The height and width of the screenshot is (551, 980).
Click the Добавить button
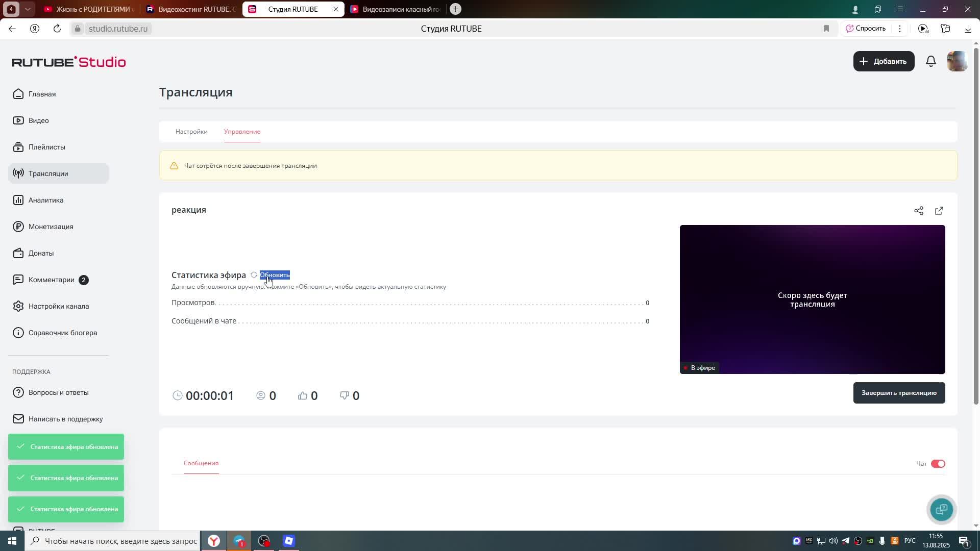(884, 61)
